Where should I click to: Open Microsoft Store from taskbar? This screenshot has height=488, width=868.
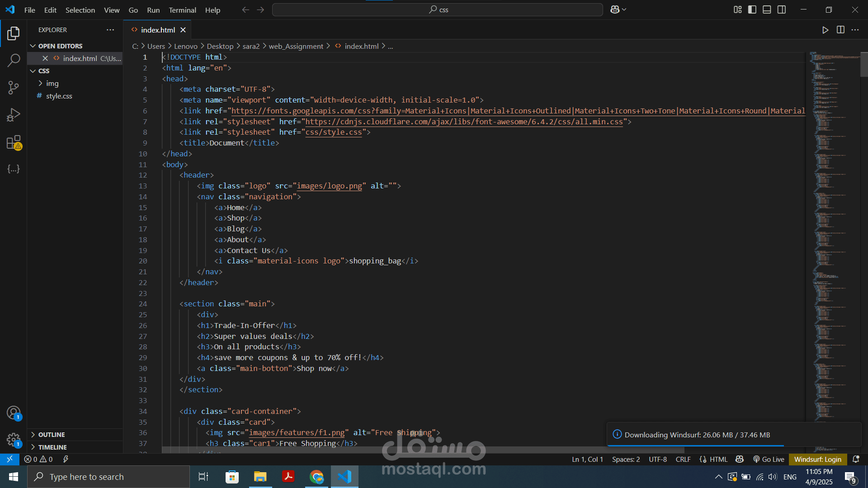click(232, 477)
